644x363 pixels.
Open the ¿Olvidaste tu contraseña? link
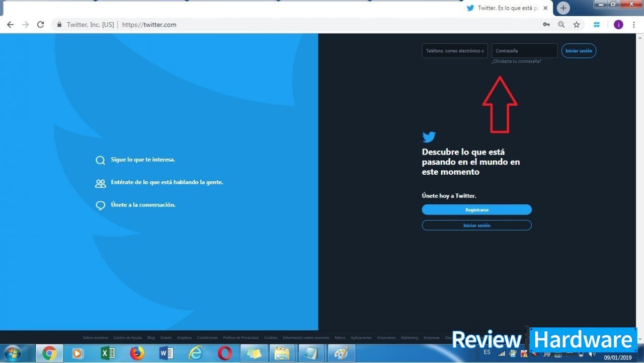point(517,61)
